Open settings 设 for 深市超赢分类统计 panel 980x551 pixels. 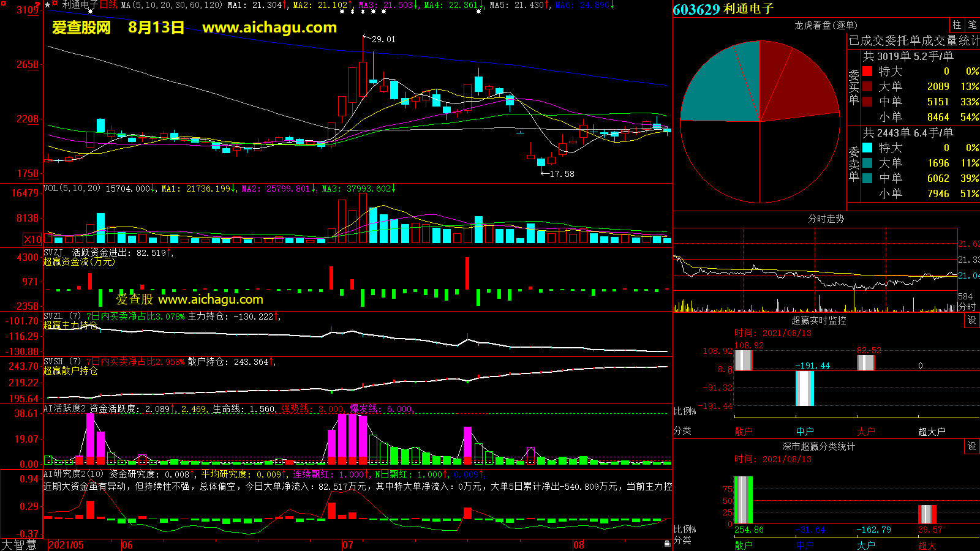click(x=972, y=446)
